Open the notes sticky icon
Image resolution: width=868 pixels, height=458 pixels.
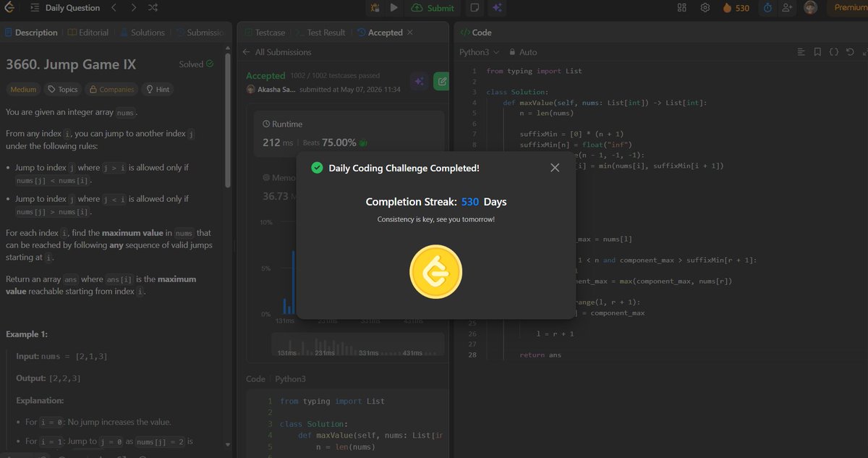point(475,8)
